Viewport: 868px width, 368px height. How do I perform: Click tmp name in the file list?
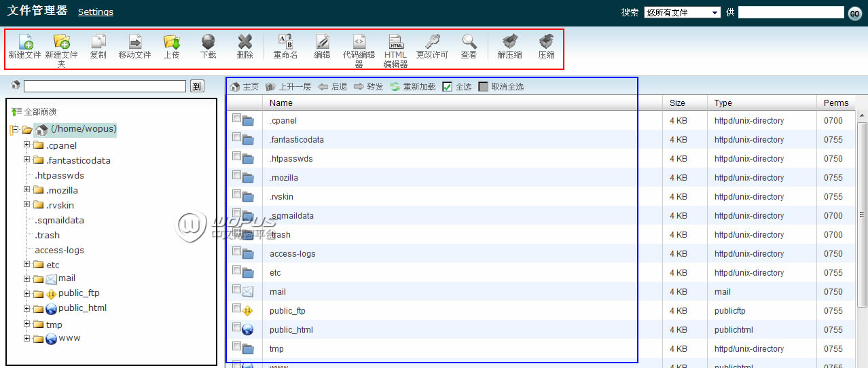click(276, 349)
